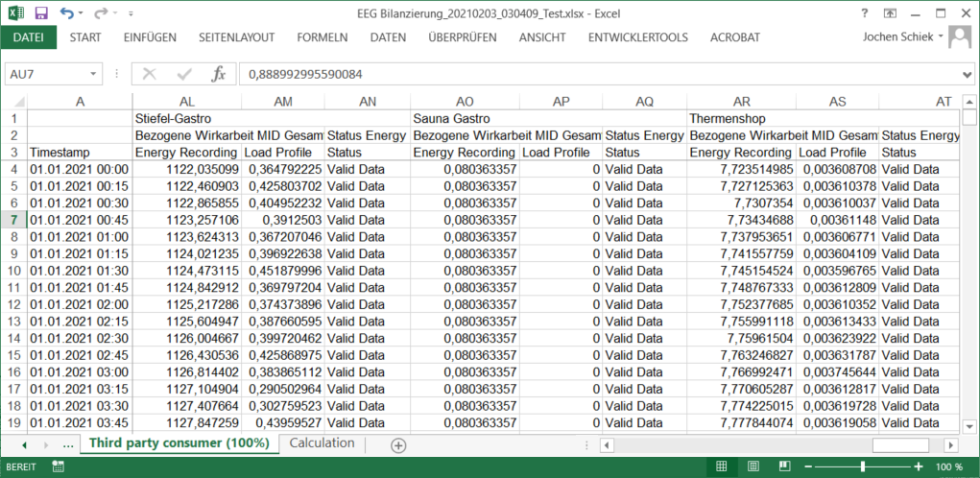Select column AR header

tap(741, 102)
